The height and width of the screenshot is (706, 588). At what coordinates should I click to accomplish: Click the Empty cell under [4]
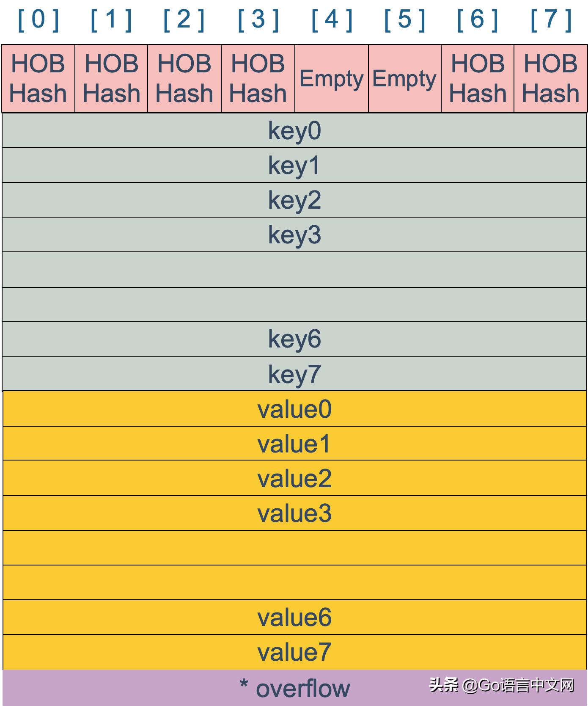click(x=332, y=78)
